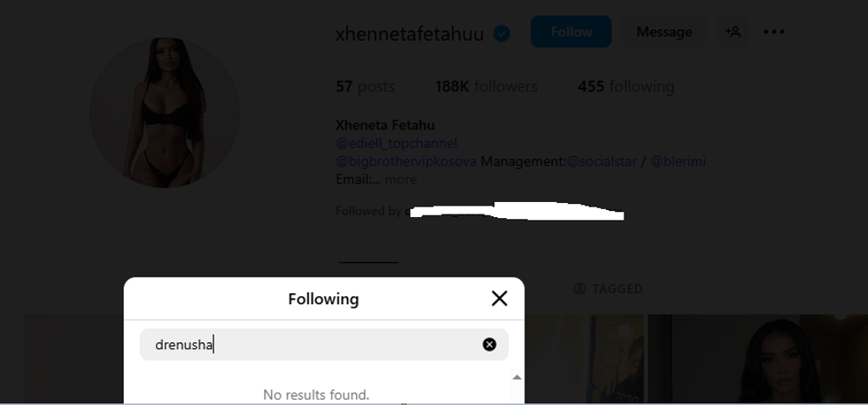The image size is (868, 405).
Task: Close the Following dialog
Action: (500, 299)
